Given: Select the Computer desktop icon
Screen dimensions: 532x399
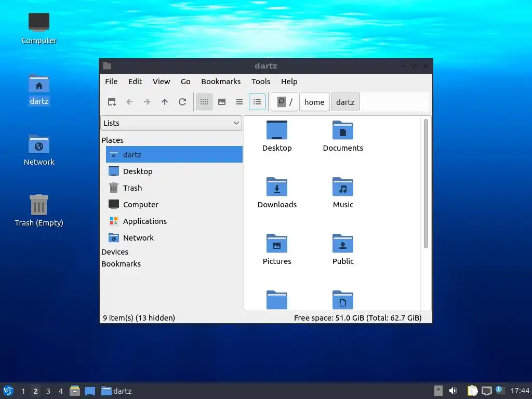Looking at the screenshot, I should pos(39,29).
